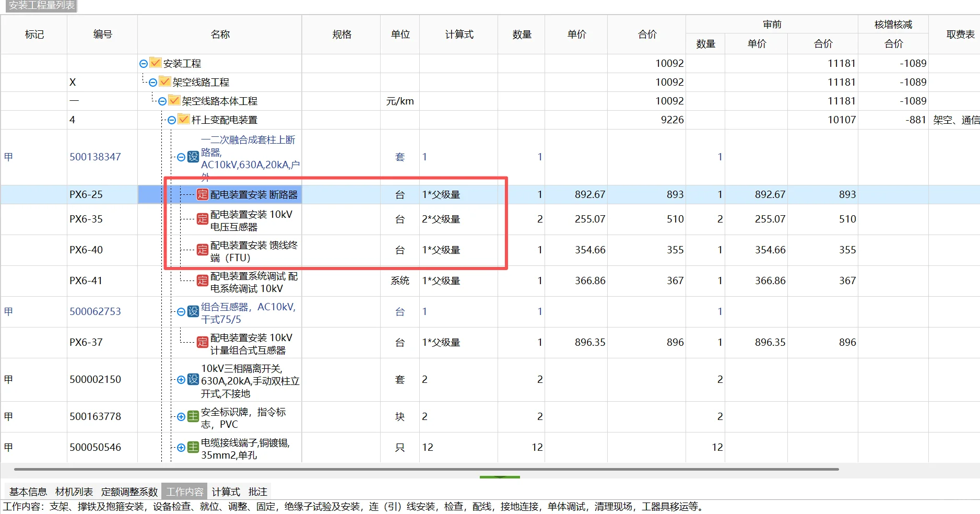This screenshot has height=514, width=980.
Task: Click code 500050546
Action: 95,447
